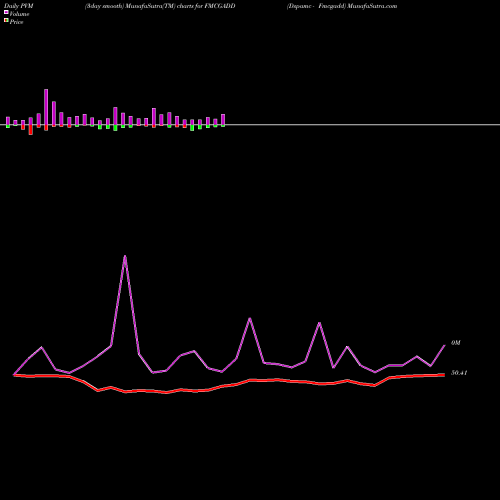
Task: Click the last volume bar in the bar chart
Action: click(x=223, y=120)
